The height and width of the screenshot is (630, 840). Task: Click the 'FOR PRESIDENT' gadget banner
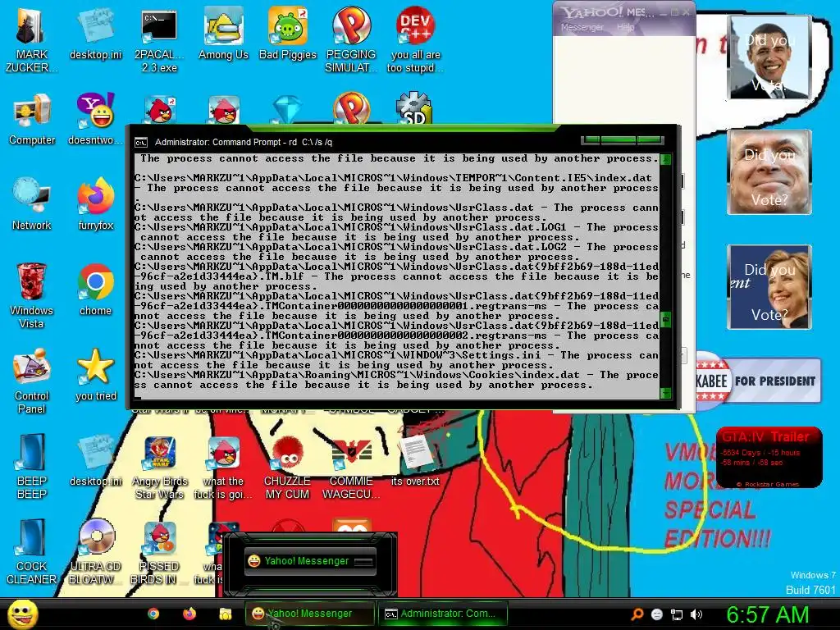[x=757, y=381]
